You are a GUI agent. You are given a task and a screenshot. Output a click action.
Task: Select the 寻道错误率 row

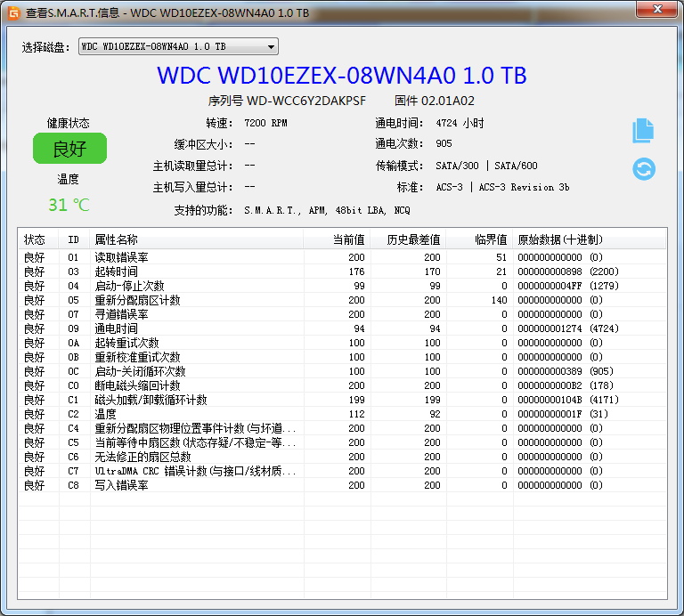tap(342, 314)
